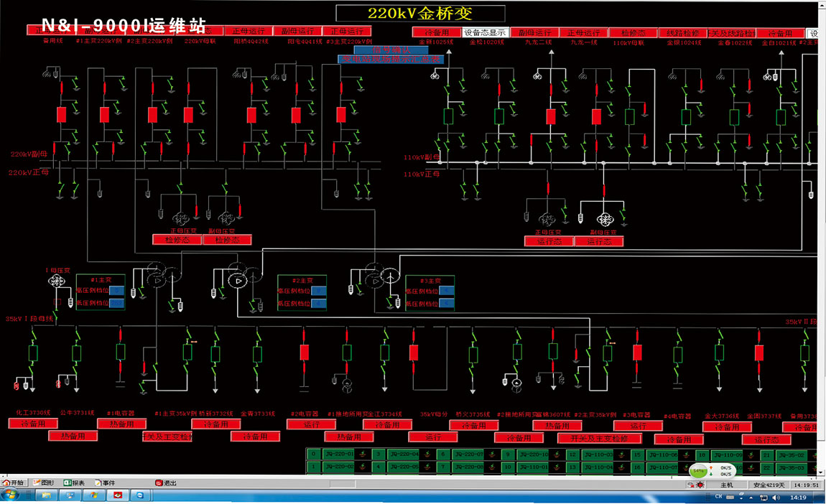
Task: Click the red 35kV母分 breaker symbol
Action: pos(414,353)
